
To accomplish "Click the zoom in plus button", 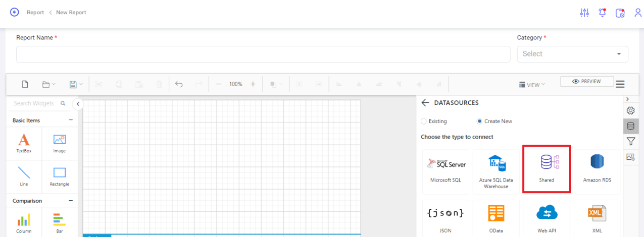I will (x=253, y=84).
